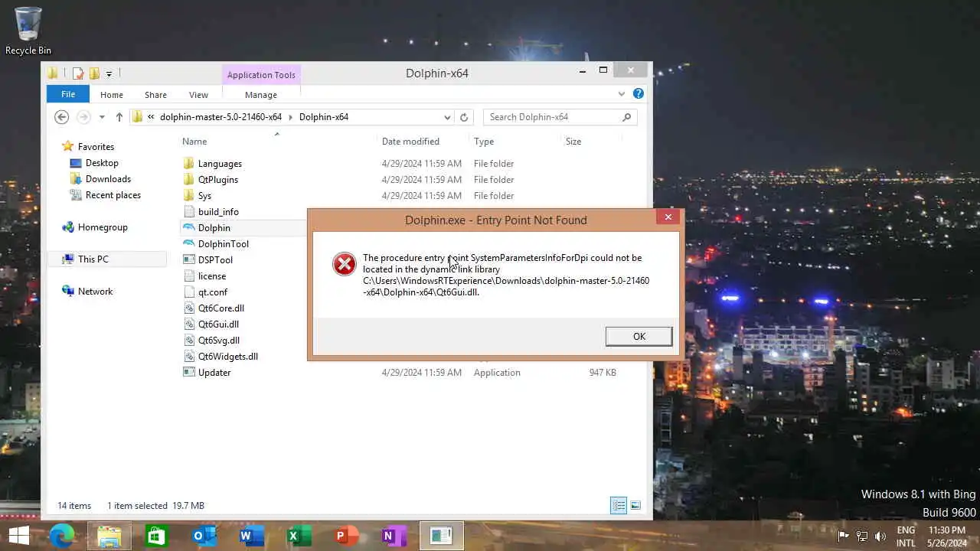The width and height of the screenshot is (980, 551).
Task: Select the Languages folder
Action: click(x=220, y=163)
